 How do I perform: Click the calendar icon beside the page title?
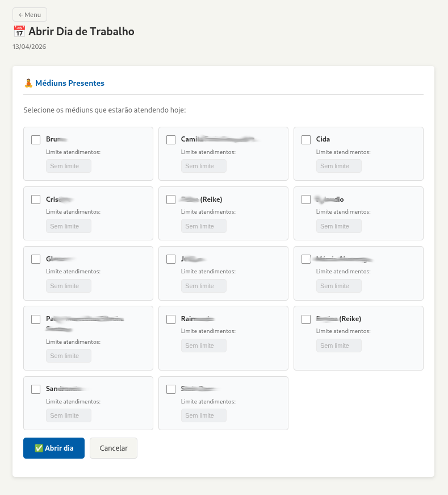19,31
